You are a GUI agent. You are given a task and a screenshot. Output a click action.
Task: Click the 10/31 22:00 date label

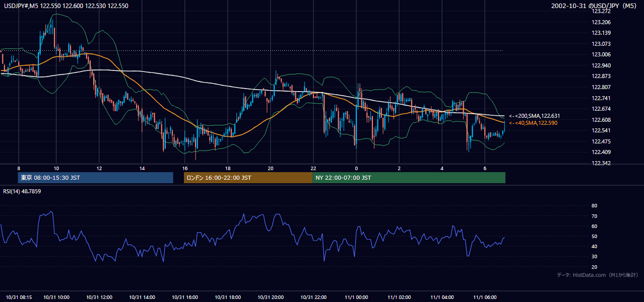pyautogui.click(x=313, y=297)
